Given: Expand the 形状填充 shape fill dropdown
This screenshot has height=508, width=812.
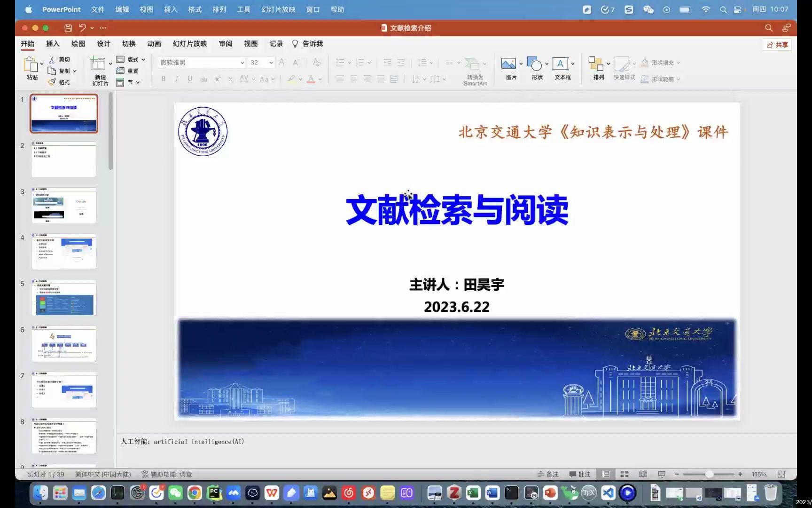Looking at the screenshot, I should tap(678, 62).
